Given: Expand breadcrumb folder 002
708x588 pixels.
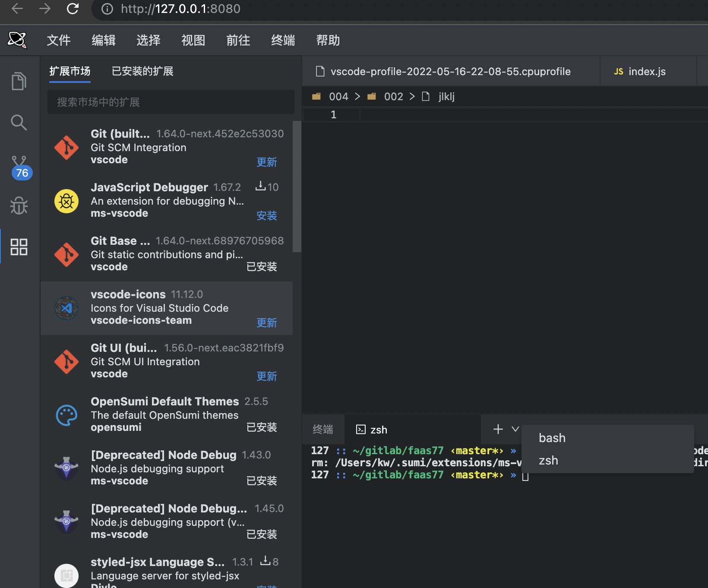Looking at the screenshot, I should [x=393, y=96].
